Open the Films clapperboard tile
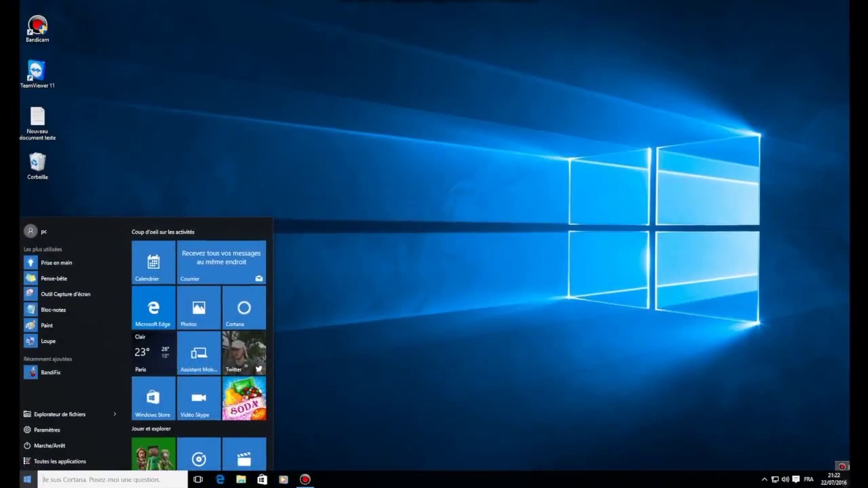Image resolution: width=868 pixels, height=488 pixels. coord(244,453)
